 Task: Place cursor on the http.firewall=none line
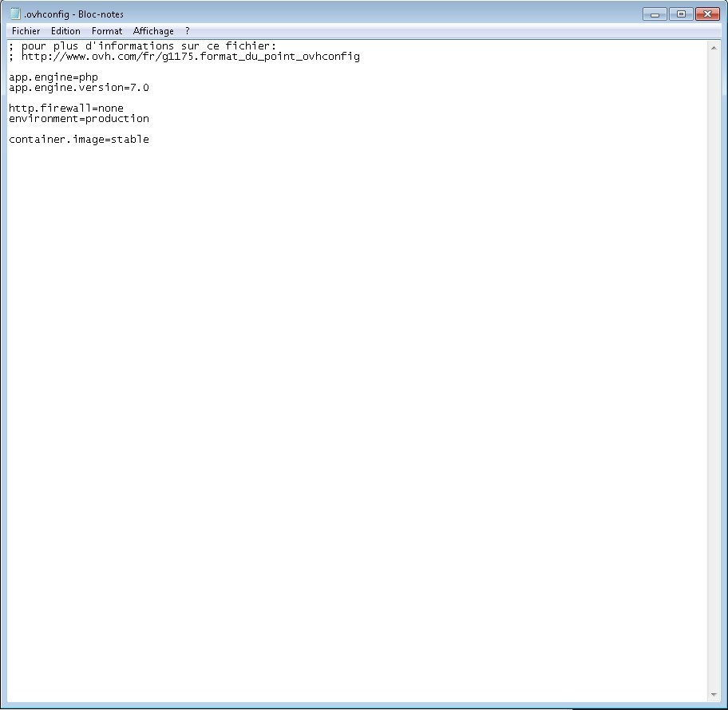65,108
